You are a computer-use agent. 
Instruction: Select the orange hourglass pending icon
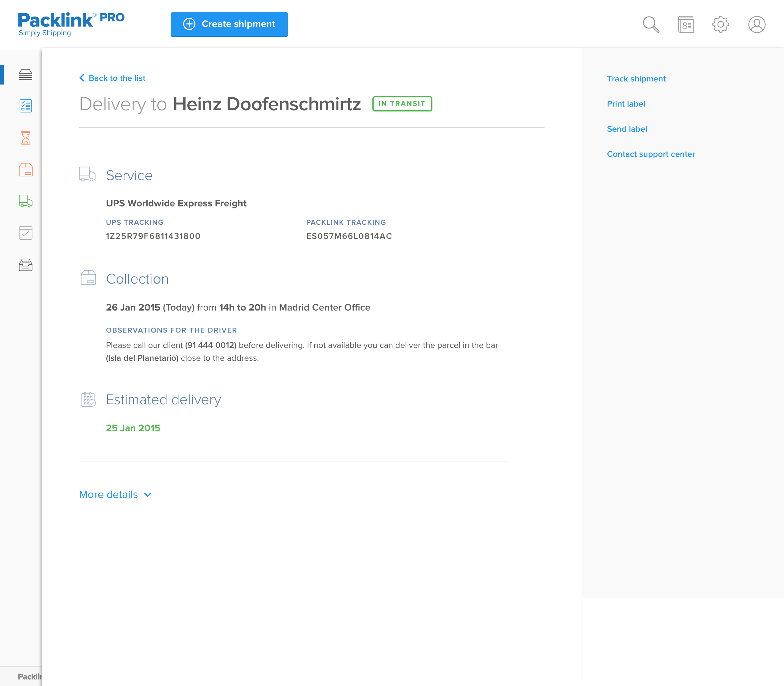click(26, 138)
